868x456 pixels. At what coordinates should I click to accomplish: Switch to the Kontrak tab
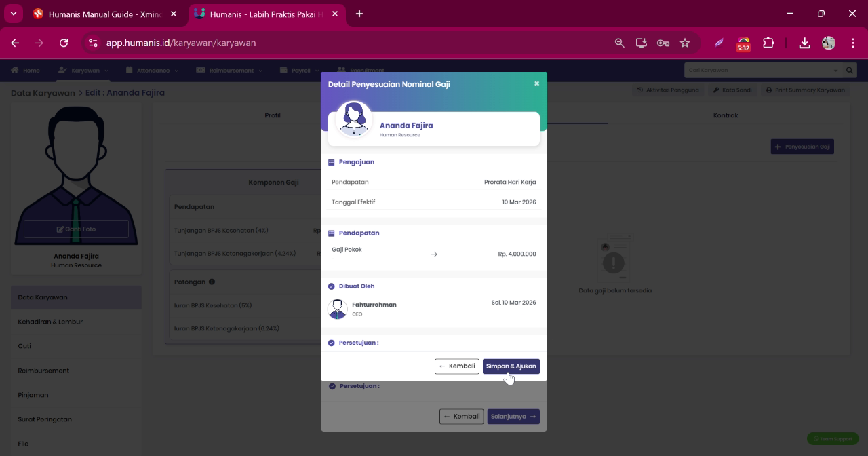[x=726, y=115]
